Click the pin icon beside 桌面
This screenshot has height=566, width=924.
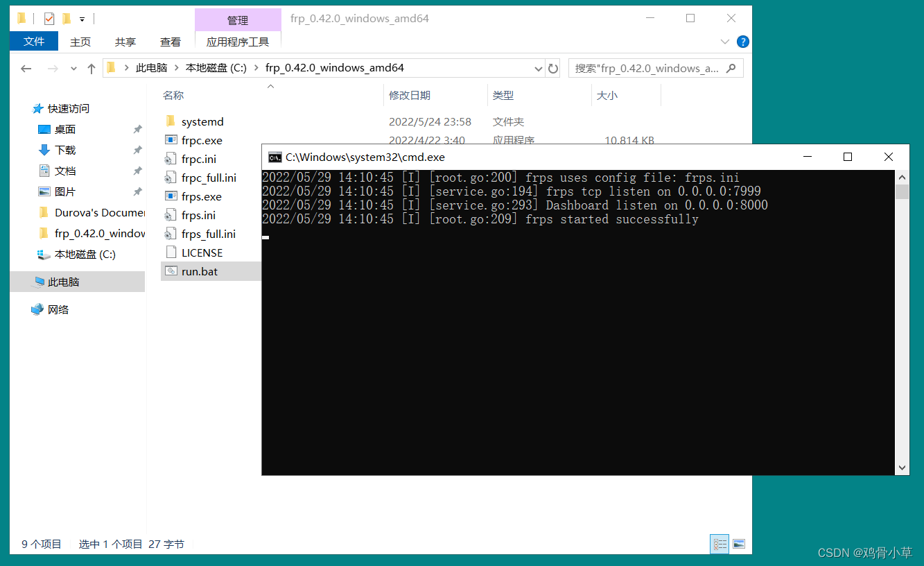pos(137,130)
